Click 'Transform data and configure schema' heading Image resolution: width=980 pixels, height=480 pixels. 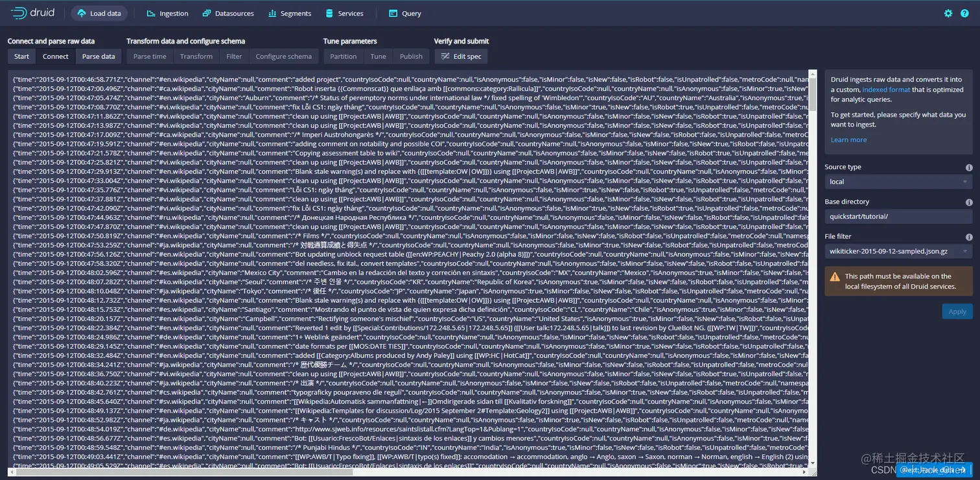click(x=186, y=41)
